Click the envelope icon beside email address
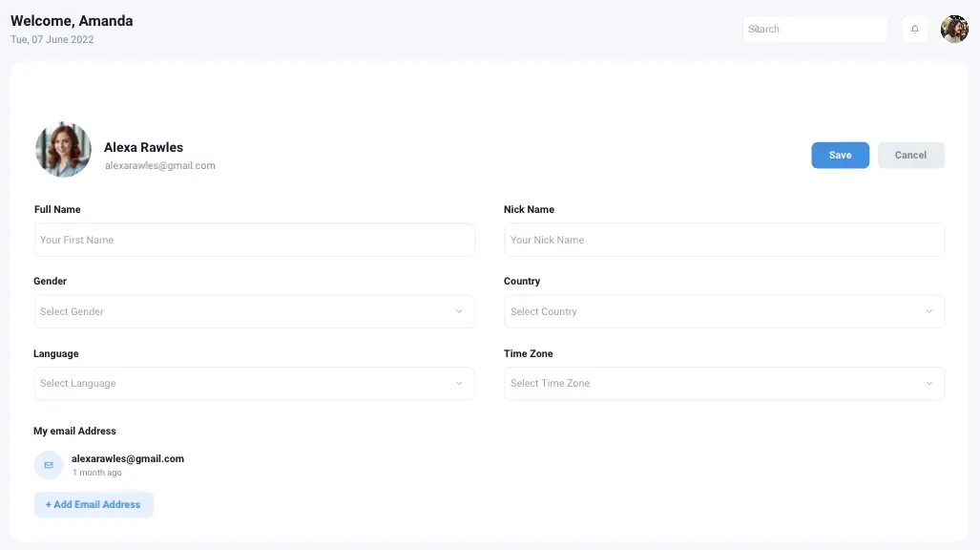 coord(49,465)
